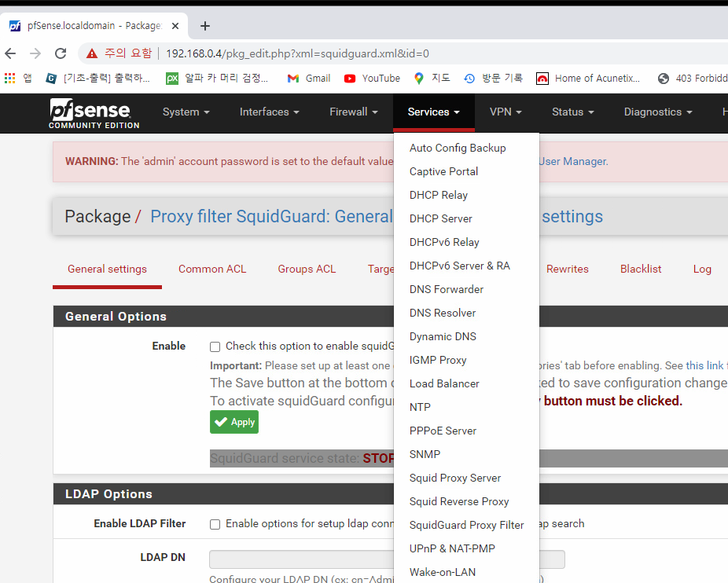Screen dimensions: 728x583
Task: Open DNS Resolver from Services
Action: click(x=466, y=313)
